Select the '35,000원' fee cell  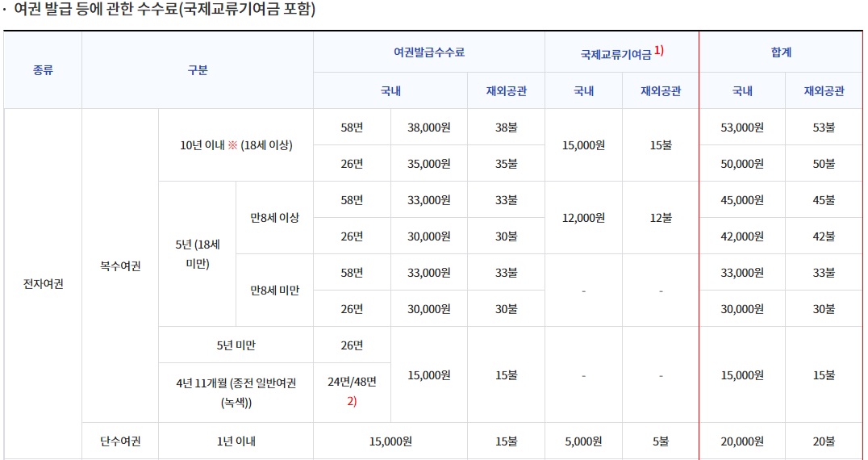coord(429,163)
